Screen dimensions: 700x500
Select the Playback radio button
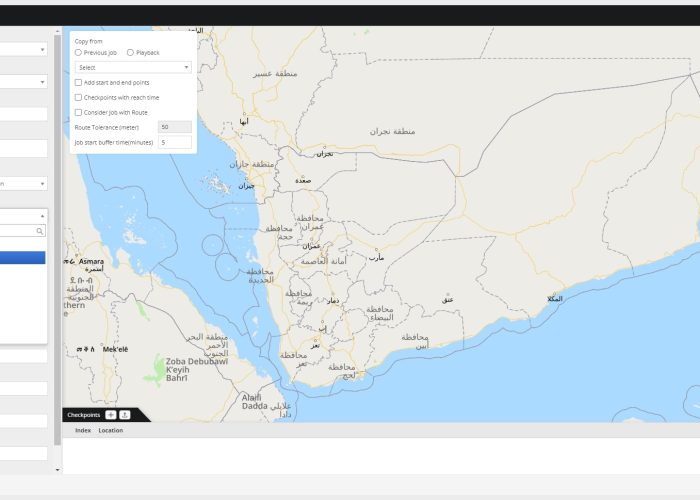click(130, 52)
